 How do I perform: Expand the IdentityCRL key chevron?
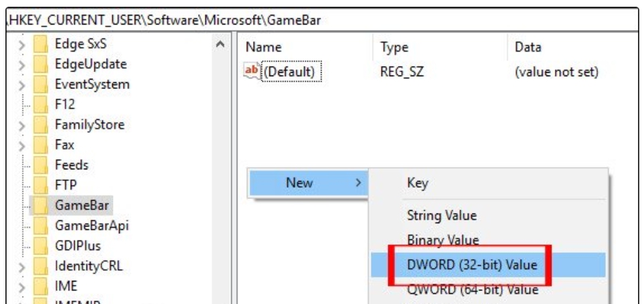pos(22,266)
